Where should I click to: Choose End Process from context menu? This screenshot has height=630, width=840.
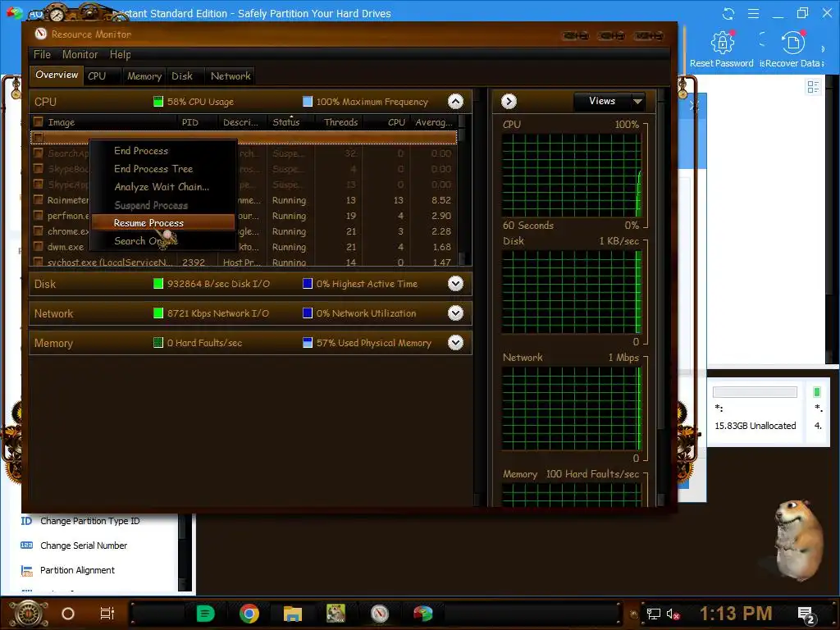163,151
